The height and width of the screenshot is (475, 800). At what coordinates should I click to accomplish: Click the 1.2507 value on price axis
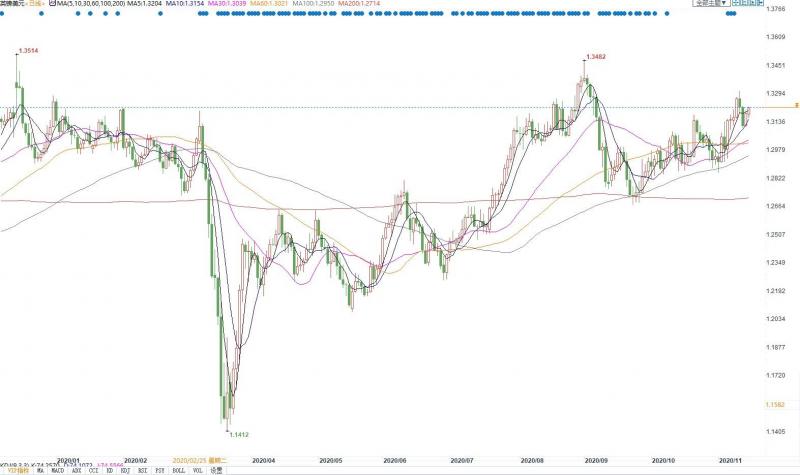tap(775, 235)
